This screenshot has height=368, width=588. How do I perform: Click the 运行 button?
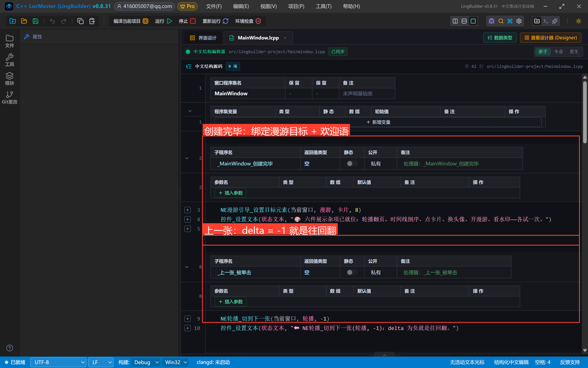[163, 21]
